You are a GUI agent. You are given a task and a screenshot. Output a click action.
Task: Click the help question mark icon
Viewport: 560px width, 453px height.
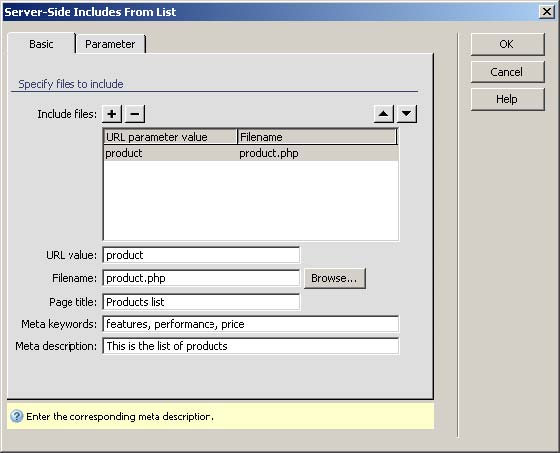(x=16, y=416)
